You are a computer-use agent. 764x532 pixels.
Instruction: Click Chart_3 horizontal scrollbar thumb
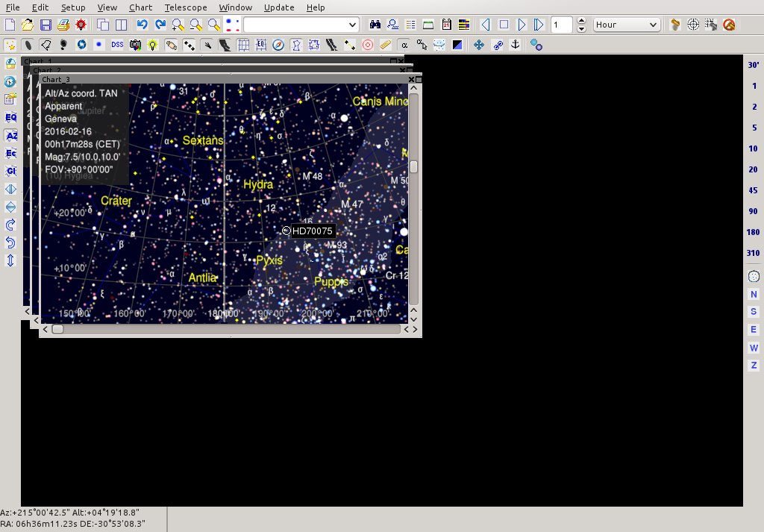(x=57, y=329)
